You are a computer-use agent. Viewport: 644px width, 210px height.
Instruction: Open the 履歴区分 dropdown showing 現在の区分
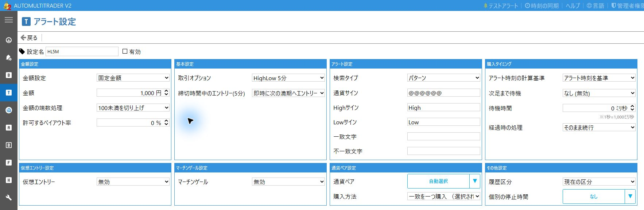pyautogui.click(x=599, y=182)
